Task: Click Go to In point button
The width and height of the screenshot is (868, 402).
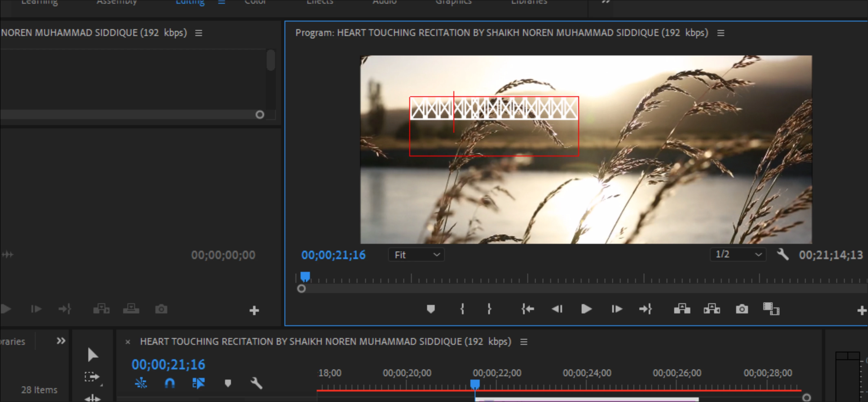Action: pyautogui.click(x=527, y=309)
